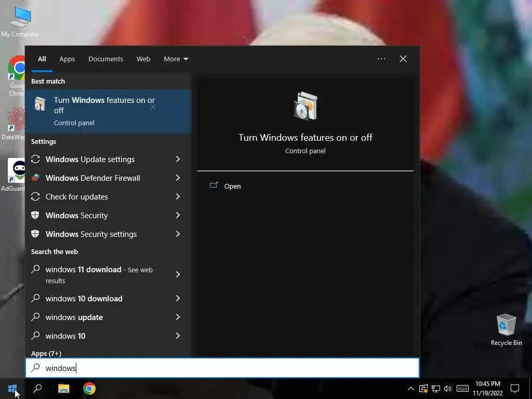The image size is (532, 399).
Task: Remove best match result with small X
Action: point(153,107)
